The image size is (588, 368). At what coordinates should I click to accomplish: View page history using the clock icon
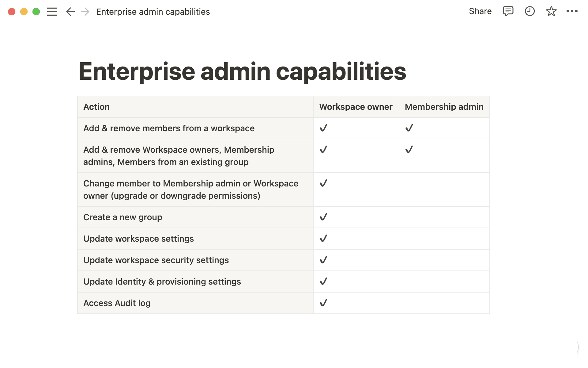530,11
